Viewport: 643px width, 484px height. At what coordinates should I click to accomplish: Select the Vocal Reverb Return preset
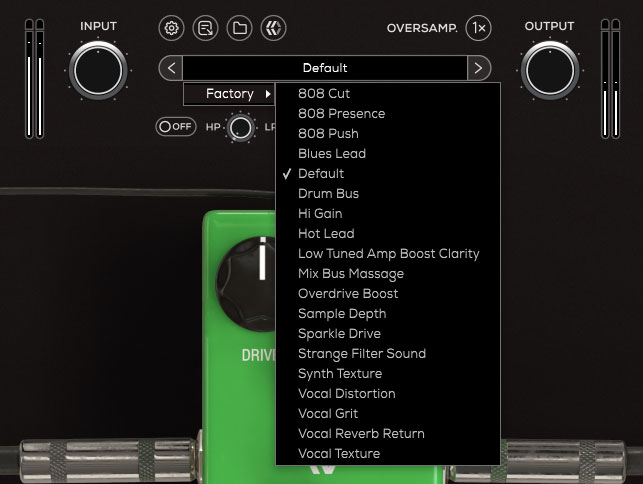pyautogui.click(x=388, y=434)
